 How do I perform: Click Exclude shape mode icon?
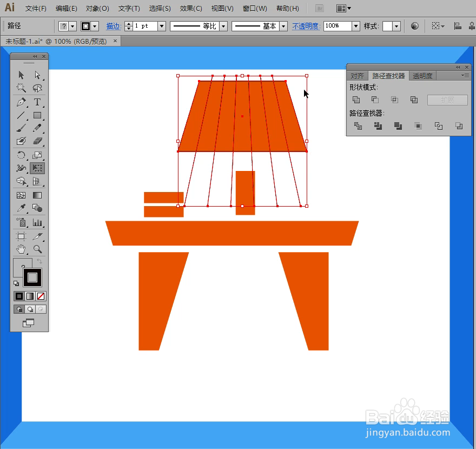[414, 100]
